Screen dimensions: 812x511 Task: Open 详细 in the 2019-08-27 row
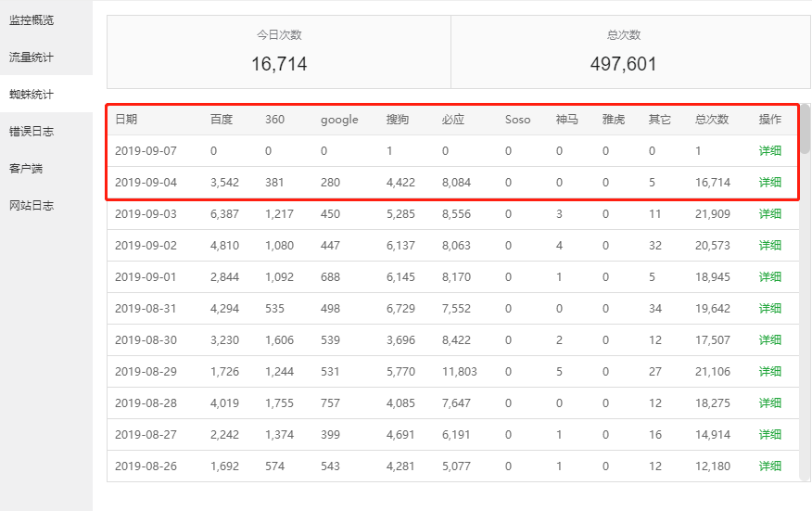coord(770,435)
